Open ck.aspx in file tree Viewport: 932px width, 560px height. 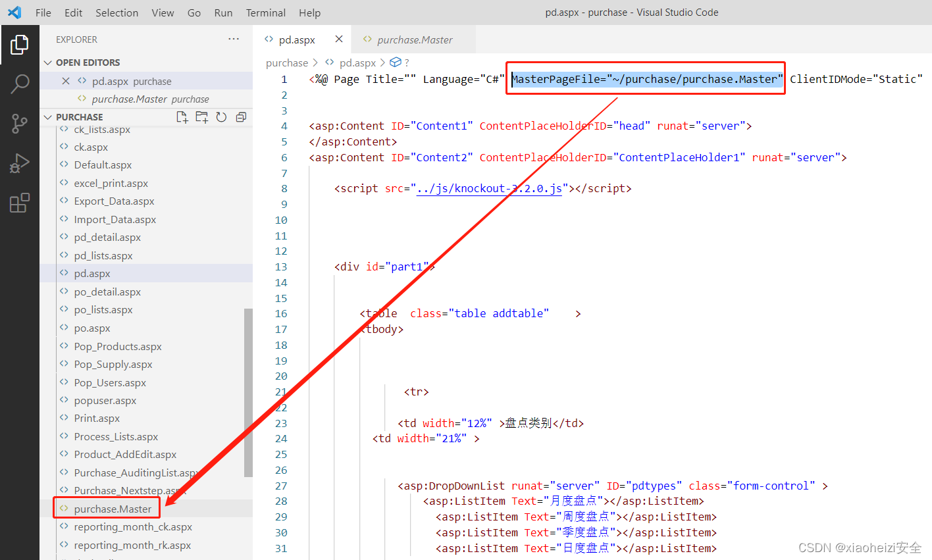pyautogui.click(x=91, y=147)
